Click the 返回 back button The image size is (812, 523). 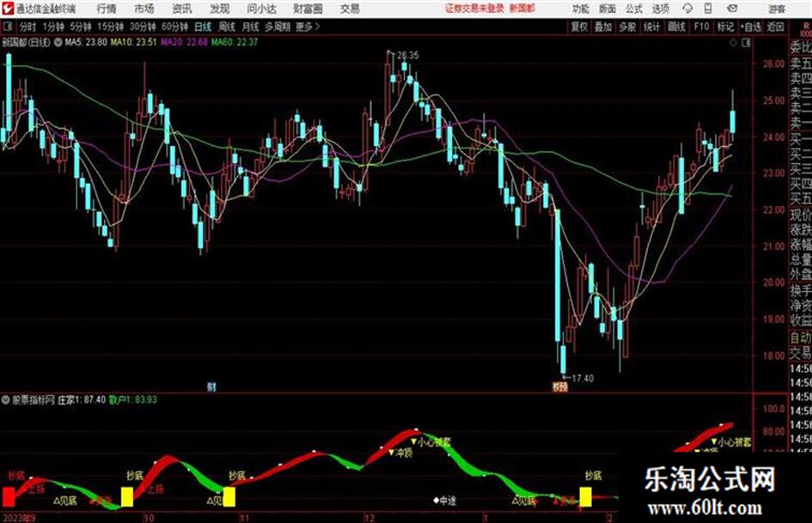775,27
